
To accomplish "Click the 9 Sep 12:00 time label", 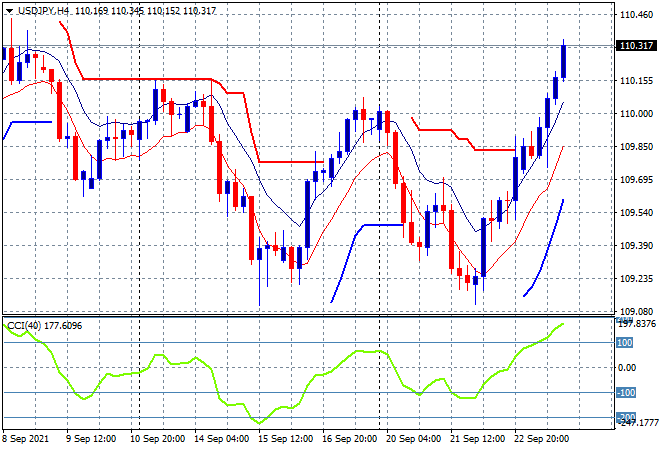I will [91, 439].
